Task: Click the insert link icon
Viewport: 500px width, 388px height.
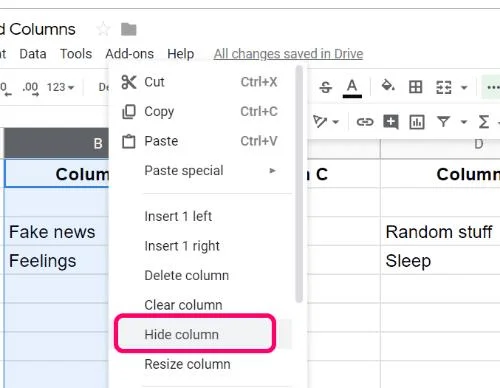Action: pyautogui.click(x=365, y=122)
